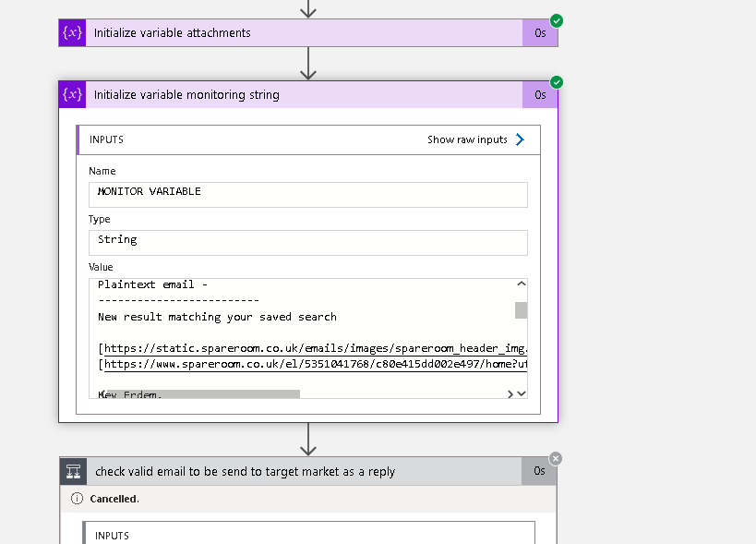Expand raw inputs with blue chevron
756x544 pixels.
(x=520, y=139)
